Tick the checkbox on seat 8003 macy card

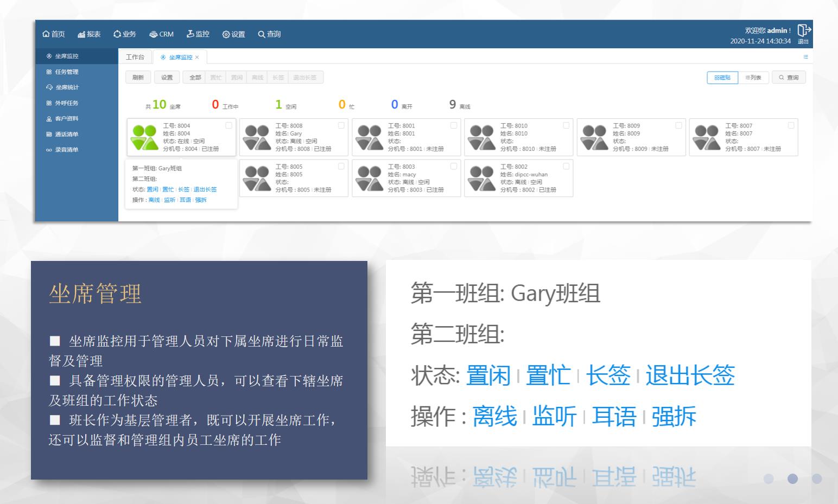(x=454, y=167)
